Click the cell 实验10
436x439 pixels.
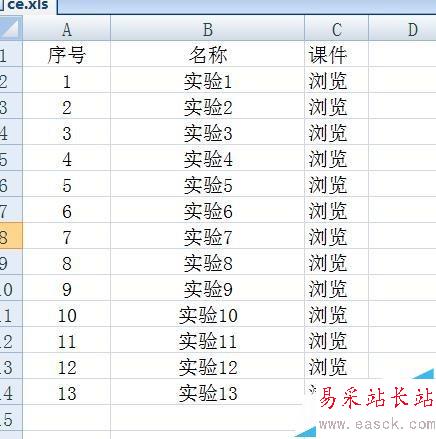207,315
